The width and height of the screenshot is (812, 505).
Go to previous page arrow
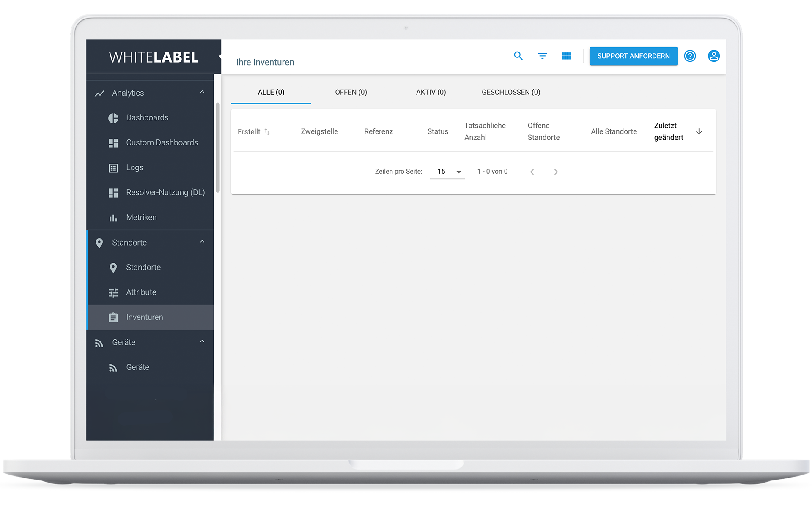[532, 172]
